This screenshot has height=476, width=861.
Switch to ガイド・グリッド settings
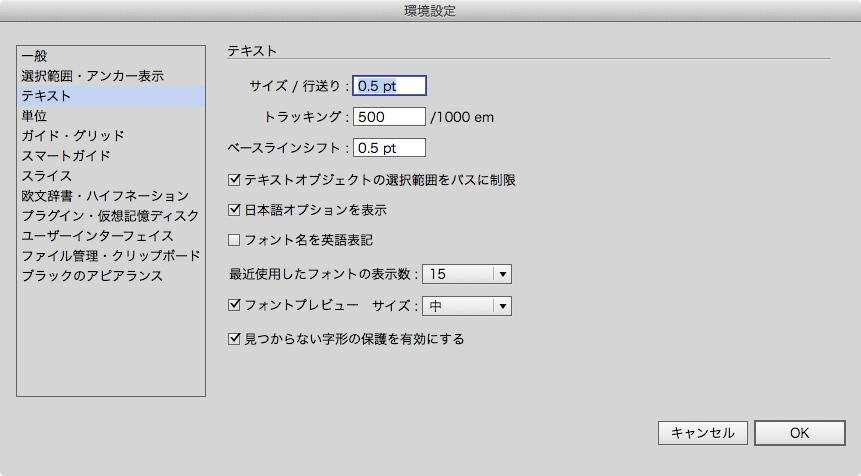click(x=73, y=136)
